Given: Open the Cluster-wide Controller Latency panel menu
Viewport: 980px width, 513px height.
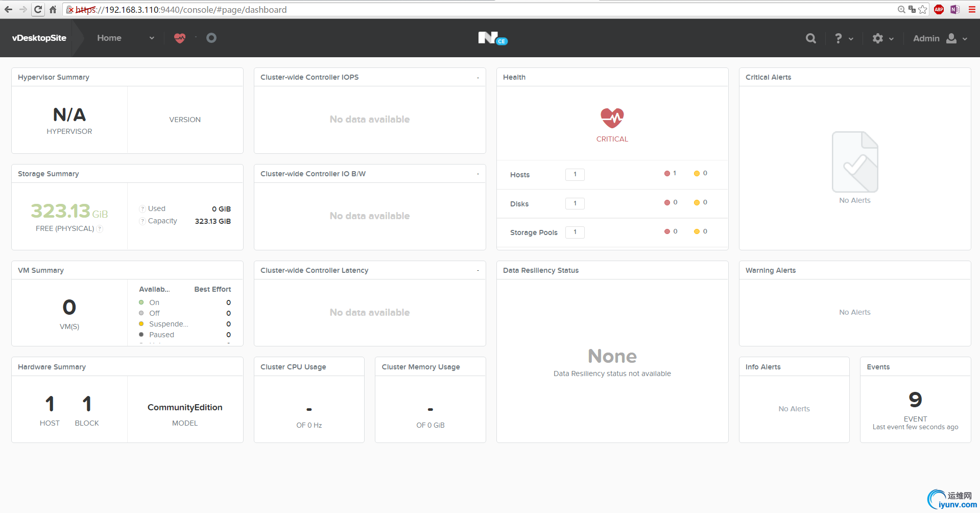Looking at the screenshot, I should (x=478, y=271).
